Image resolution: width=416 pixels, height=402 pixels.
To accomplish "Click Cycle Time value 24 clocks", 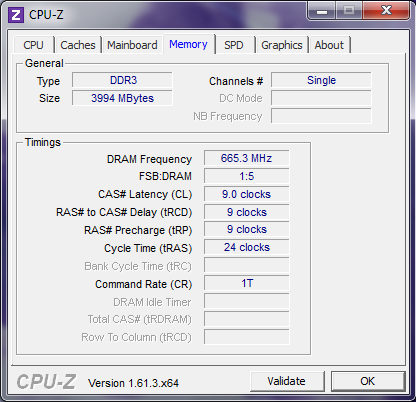I will pyautogui.click(x=247, y=247).
